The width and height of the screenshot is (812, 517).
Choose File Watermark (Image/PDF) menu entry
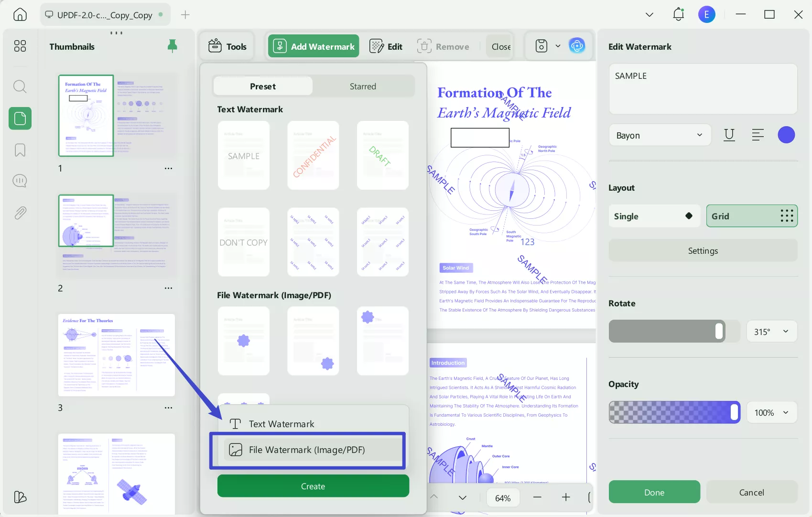[x=314, y=450]
